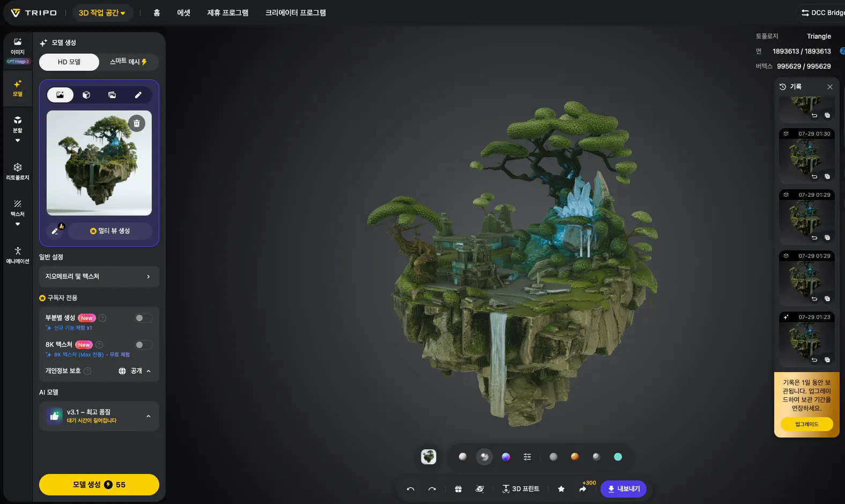Open the 에셋 nav item
The width and height of the screenshot is (845, 504).
184,13
